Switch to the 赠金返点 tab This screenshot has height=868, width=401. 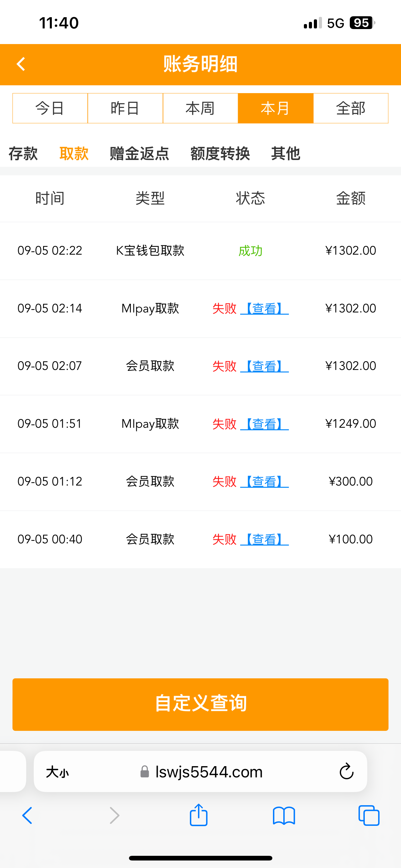coord(139,154)
